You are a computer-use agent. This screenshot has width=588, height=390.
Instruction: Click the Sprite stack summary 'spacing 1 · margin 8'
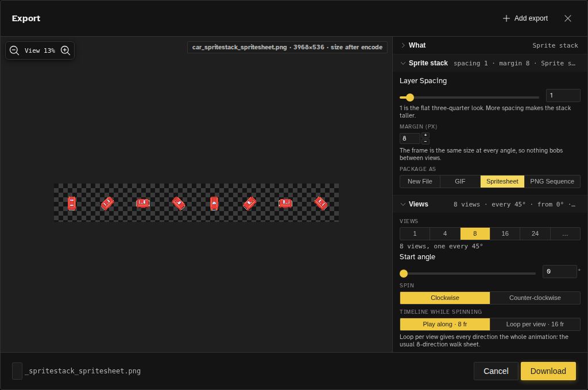point(492,63)
